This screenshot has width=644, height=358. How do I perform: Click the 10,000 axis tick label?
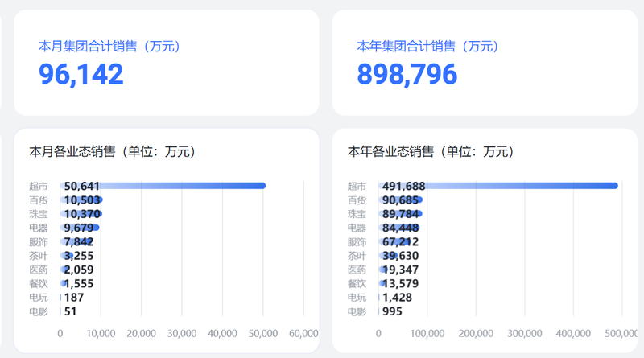tap(101, 333)
